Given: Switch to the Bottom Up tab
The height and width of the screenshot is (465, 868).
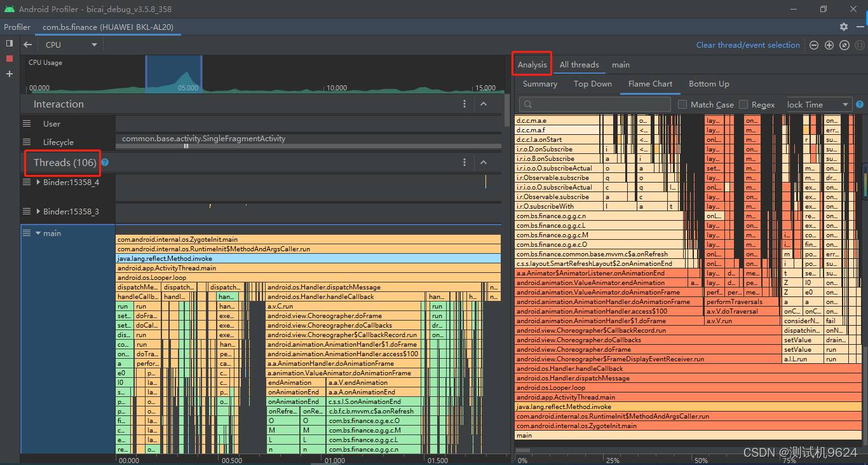Looking at the screenshot, I should coord(709,83).
